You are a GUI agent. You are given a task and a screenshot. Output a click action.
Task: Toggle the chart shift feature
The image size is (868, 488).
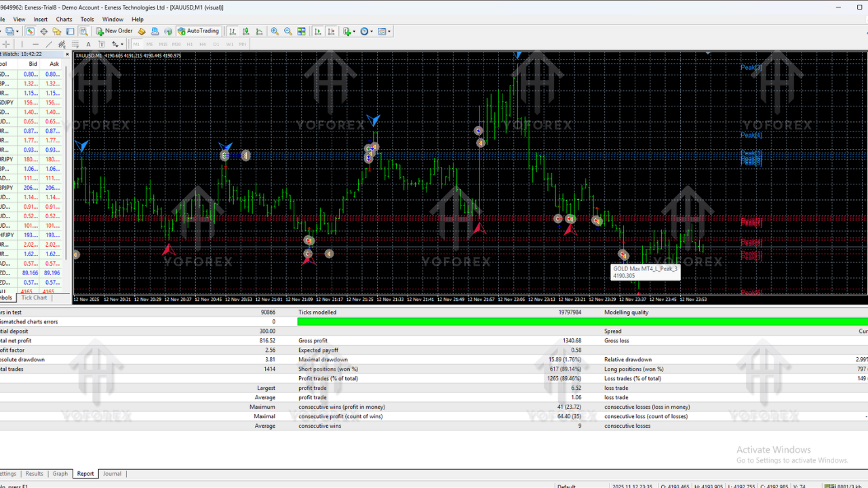(x=332, y=31)
